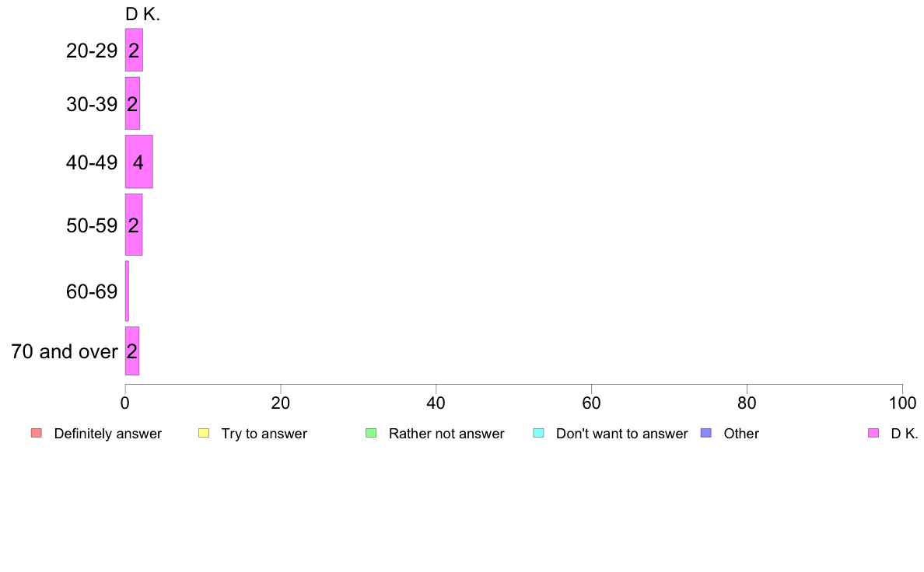Screen dimensions: 924x572
Task: Click the yellow Try to answer legend swatch
Action: coord(204,433)
